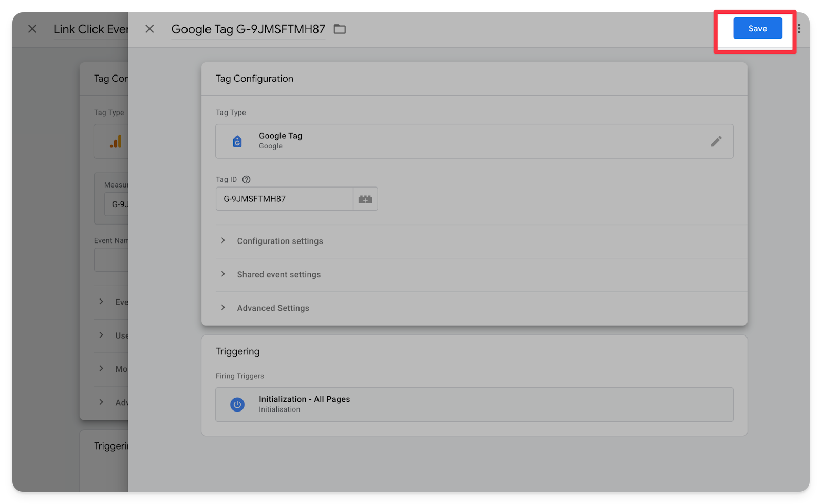This screenshot has height=504, width=822.
Task: Close the Link Click Event panel
Action: (x=32, y=29)
